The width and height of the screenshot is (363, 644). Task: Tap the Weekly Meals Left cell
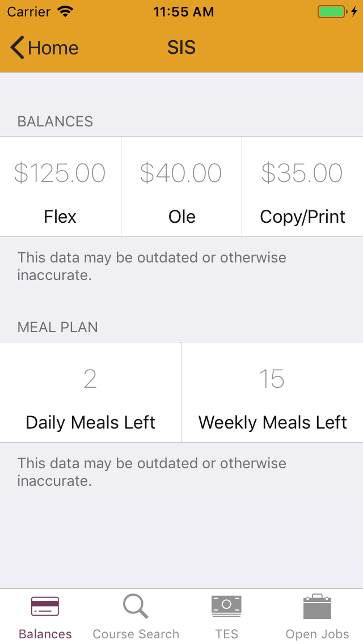point(272,392)
